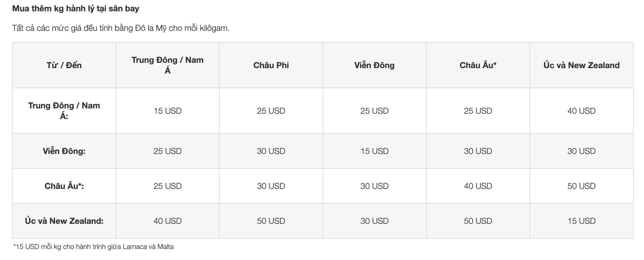This screenshot has width=644, height=260.
Task: Click 40 USD in Úc và New Zealand row
Action: pyautogui.click(x=168, y=221)
